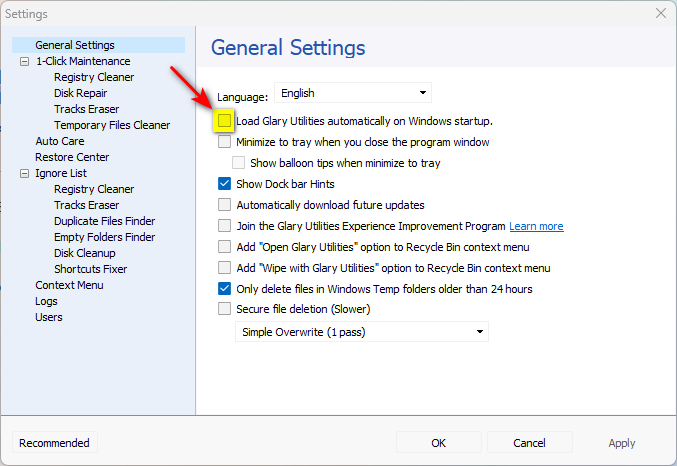The width and height of the screenshot is (677, 466).
Task: Select Logs in the sidebar
Action: pyautogui.click(x=46, y=301)
